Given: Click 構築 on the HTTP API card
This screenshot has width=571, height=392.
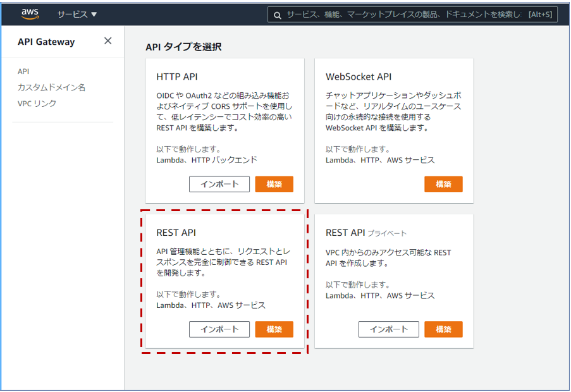Looking at the screenshot, I should (274, 184).
